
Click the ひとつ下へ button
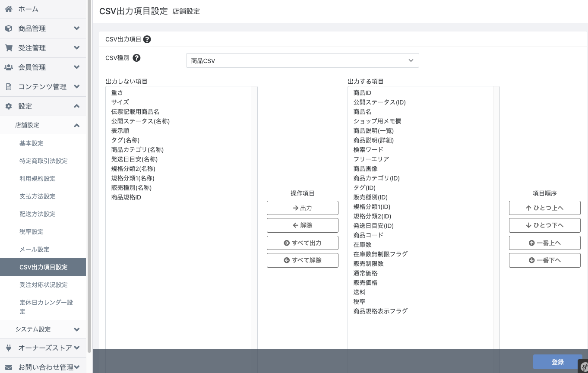click(x=544, y=225)
